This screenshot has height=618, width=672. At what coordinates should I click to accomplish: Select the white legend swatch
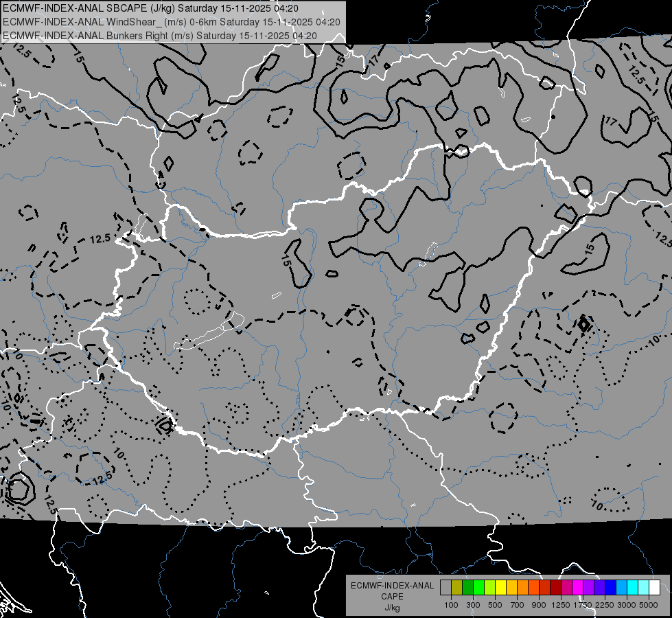(x=654, y=588)
